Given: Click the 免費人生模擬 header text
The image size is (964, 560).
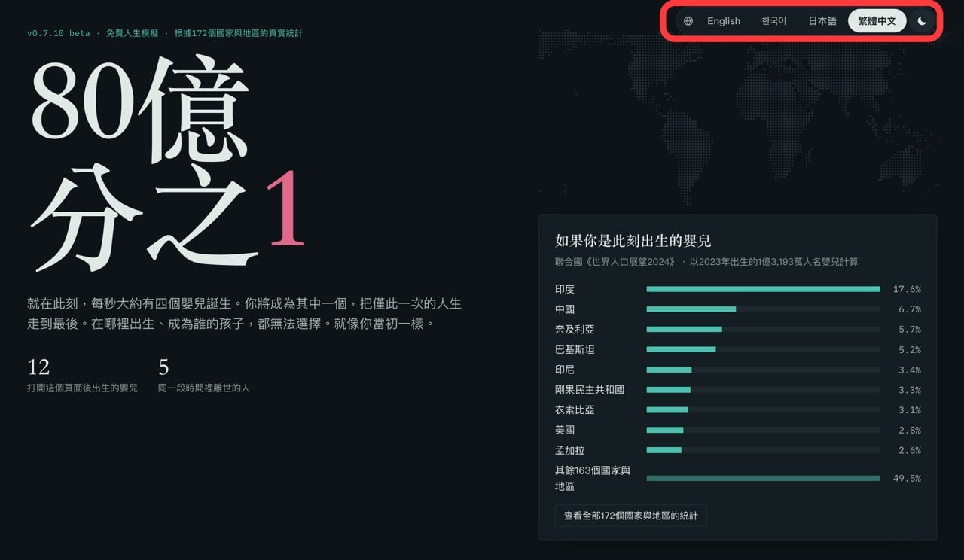Looking at the screenshot, I should (x=133, y=33).
